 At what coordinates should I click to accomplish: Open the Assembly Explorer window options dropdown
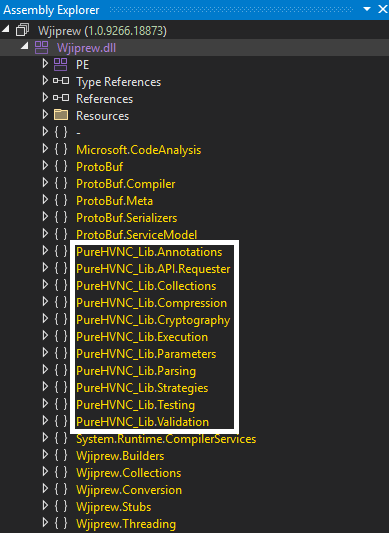(367, 9)
